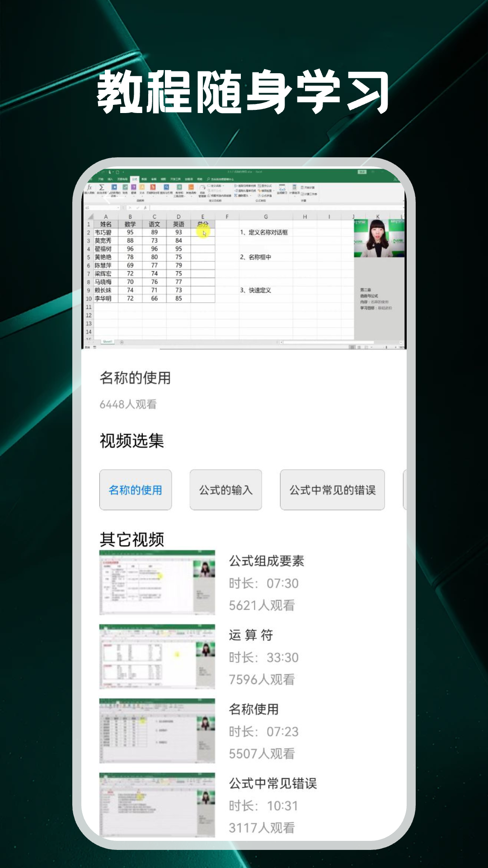Click the Excel zoom slider in status bar
Viewport: 488px width, 868px height.
point(385,347)
